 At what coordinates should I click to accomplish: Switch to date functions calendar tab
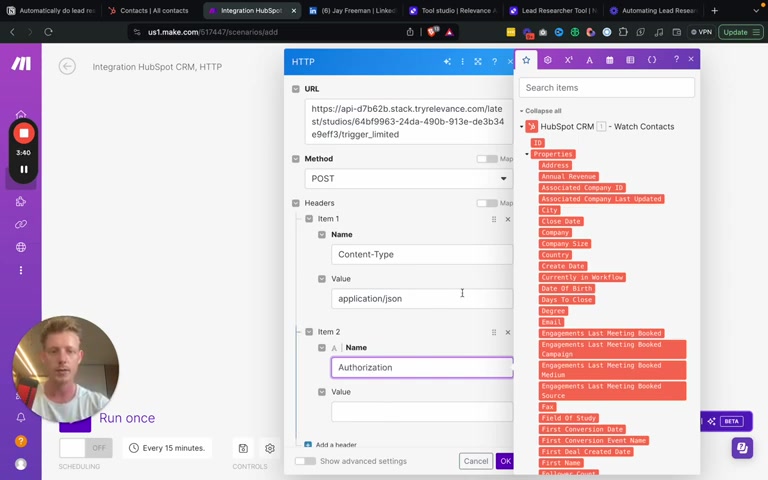tap(610, 60)
